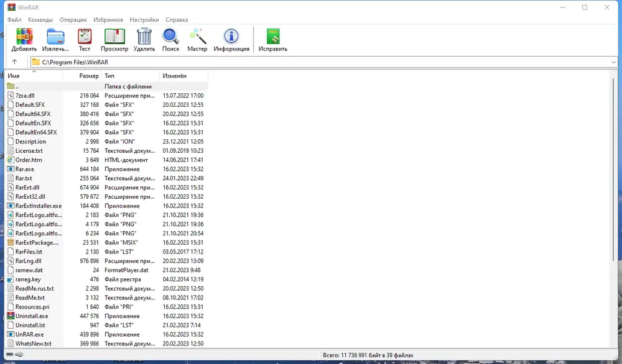
Task: Select the RarExt32.dll entry
Action: click(x=30, y=196)
